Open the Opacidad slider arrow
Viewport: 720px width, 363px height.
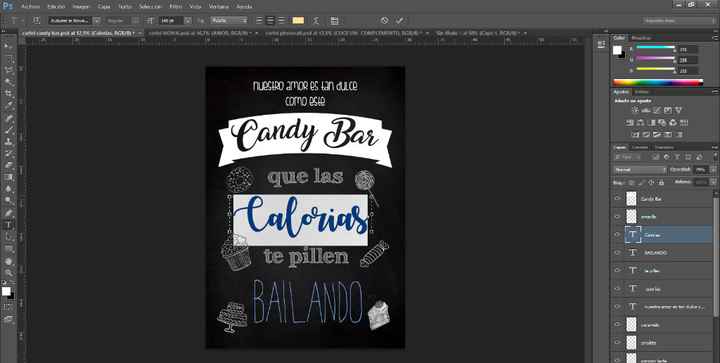pos(713,170)
